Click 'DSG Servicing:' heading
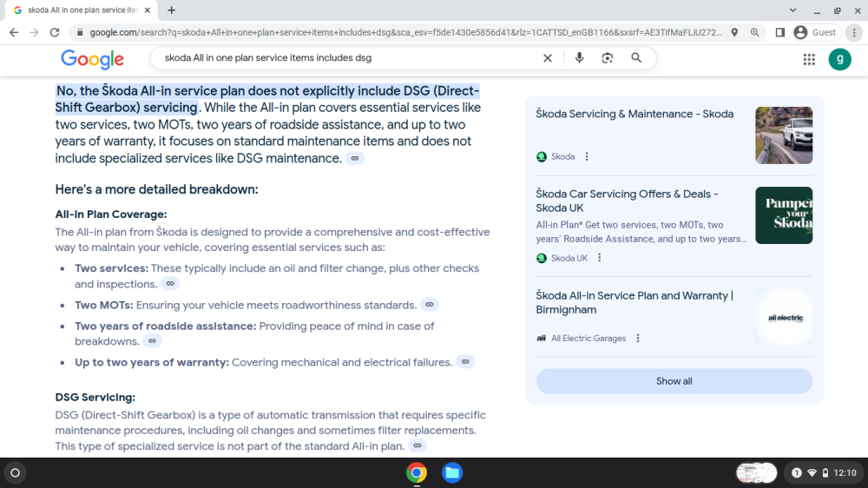868x488 pixels. pyautogui.click(x=95, y=397)
